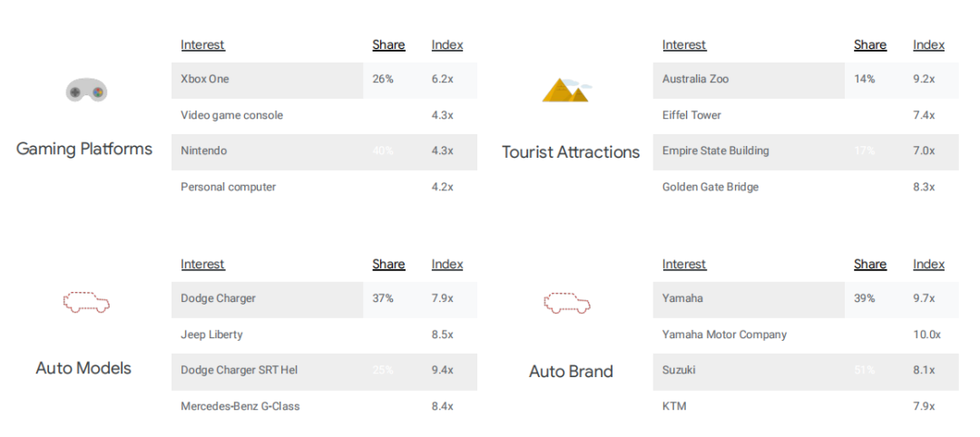Click the 37% share value for Dodge Charger
Screen dimensions: 980x437
383,298
